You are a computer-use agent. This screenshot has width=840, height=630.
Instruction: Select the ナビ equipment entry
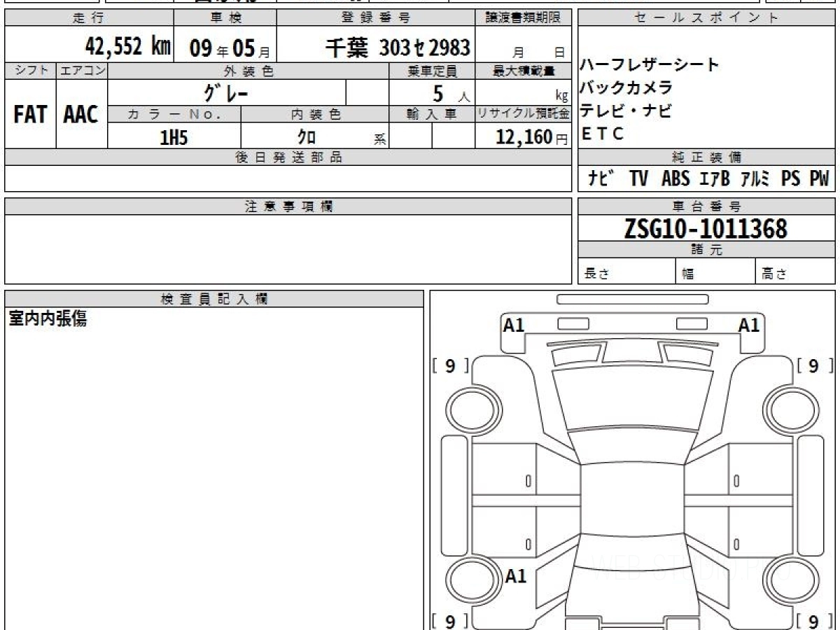point(601,179)
